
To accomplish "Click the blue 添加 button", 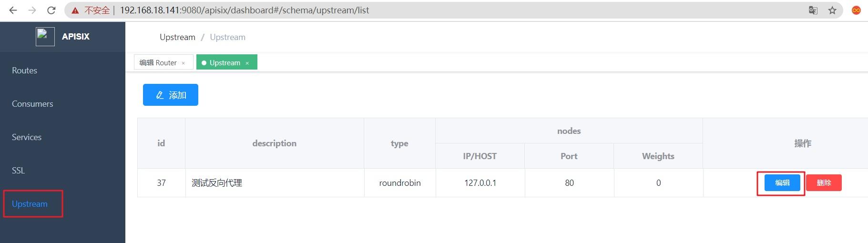I will coord(171,95).
